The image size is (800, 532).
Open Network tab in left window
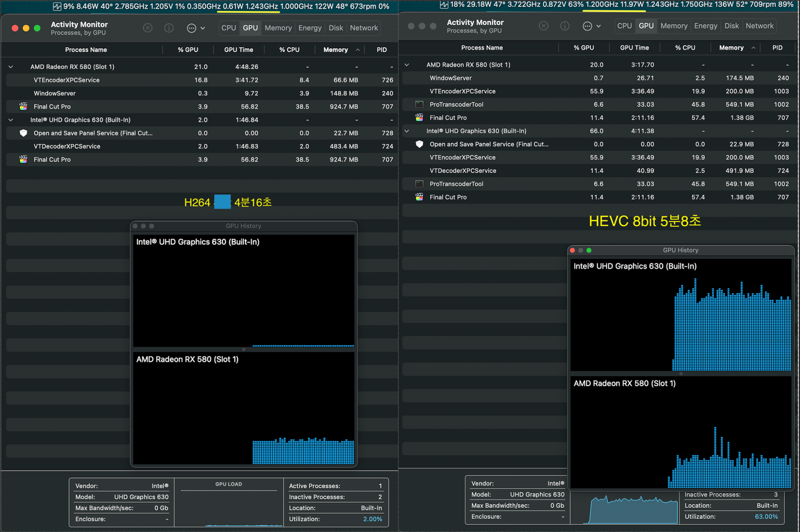coord(364,28)
